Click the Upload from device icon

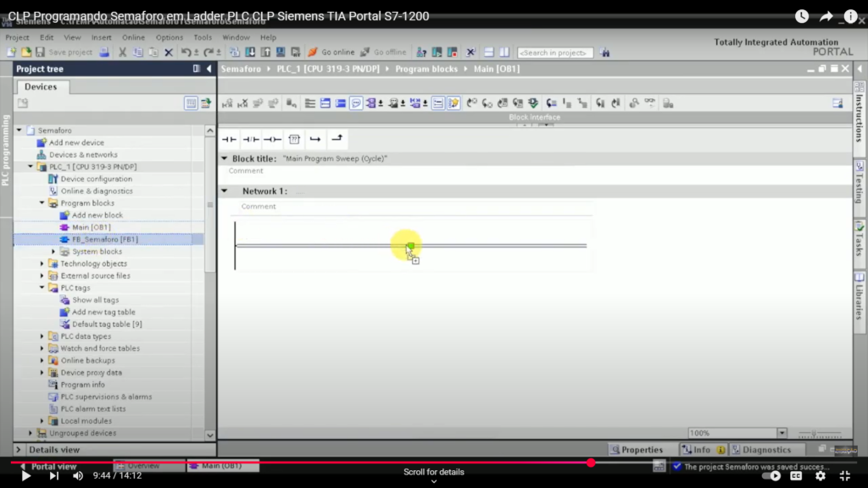[265, 53]
